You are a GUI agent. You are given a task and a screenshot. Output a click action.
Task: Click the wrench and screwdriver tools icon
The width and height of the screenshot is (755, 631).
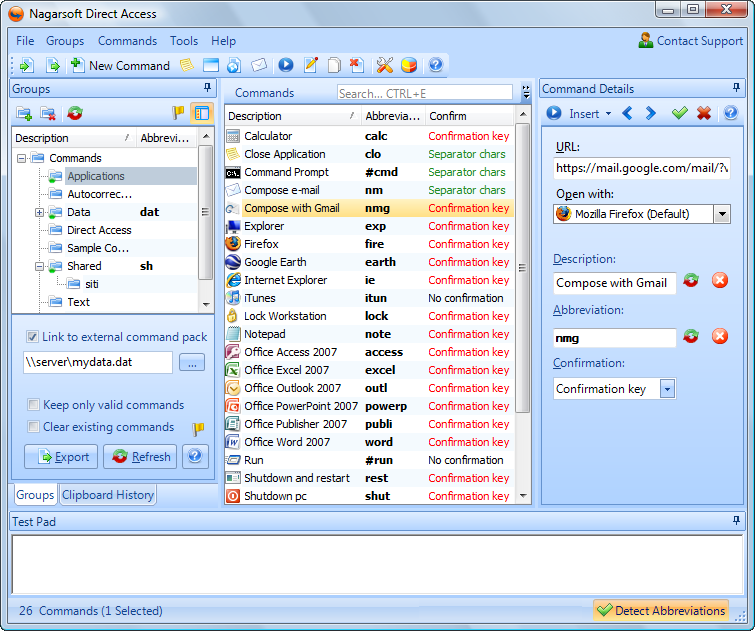click(x=385, y=65)
